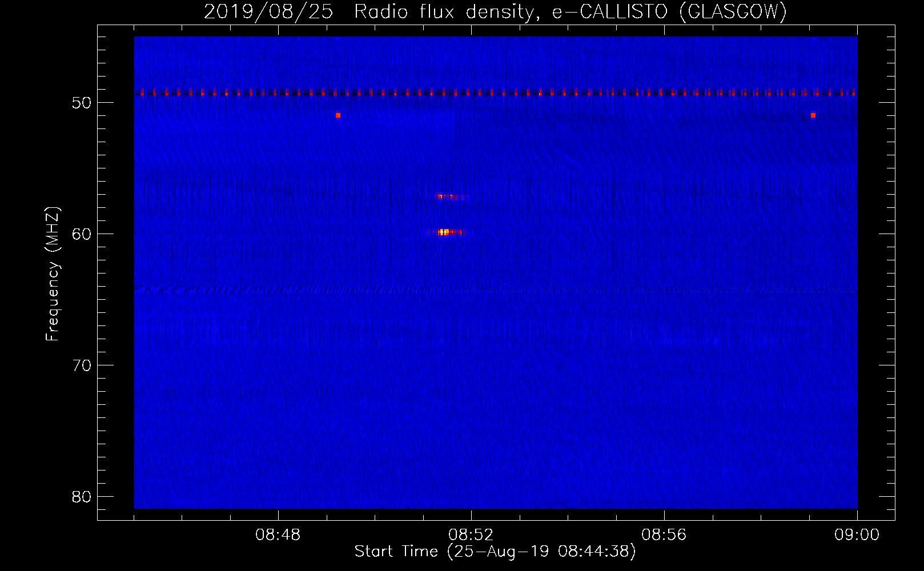Screen dimensions: 924x571
Task: Click the 08:56 time tick label
Action: tap(664, 535)
